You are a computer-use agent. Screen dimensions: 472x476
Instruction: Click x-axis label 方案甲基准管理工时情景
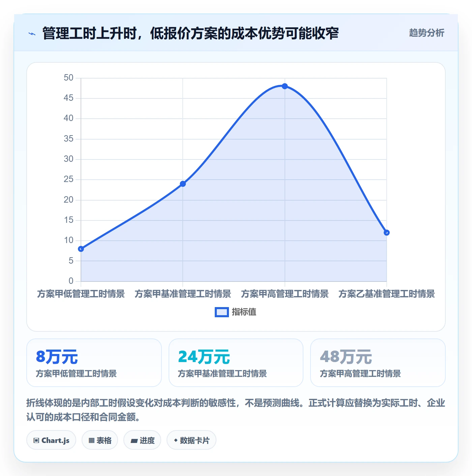(x=183, y=294)
